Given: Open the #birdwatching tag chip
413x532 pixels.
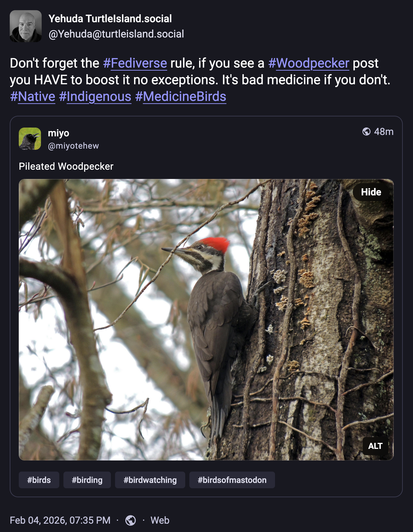Looking at the screenshot, I should pos(150,480).
